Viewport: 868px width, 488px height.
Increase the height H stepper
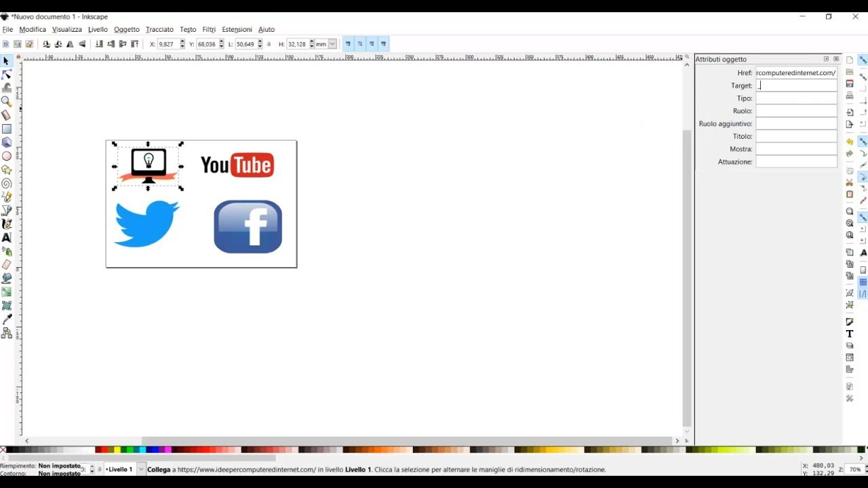pyautogui.click(x=312, y=42)
